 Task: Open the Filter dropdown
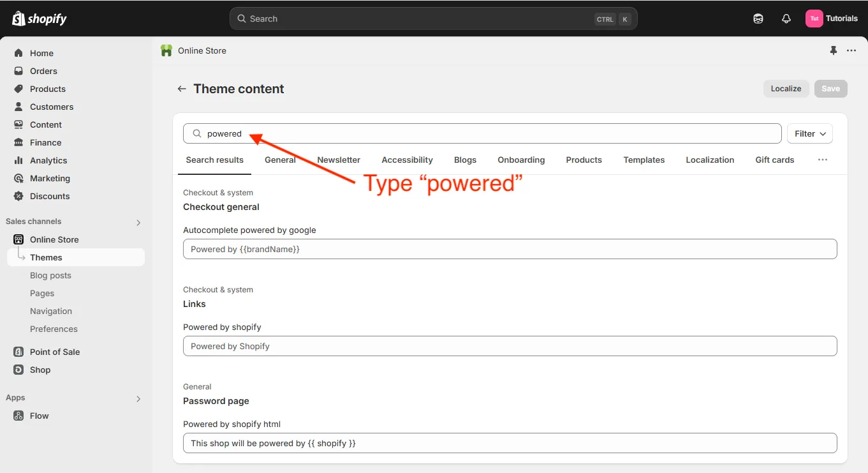point(809,133)
